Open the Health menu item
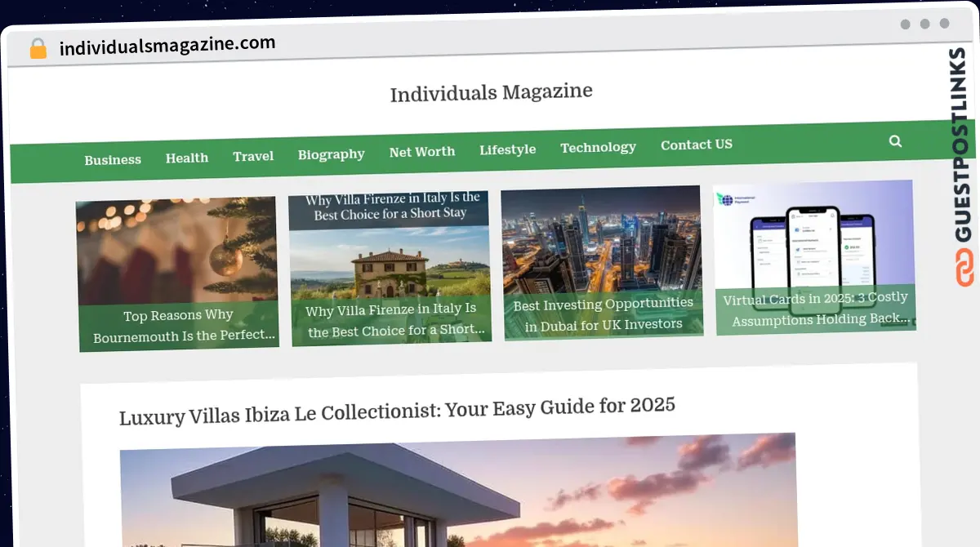The width and height of the screenshot is (980, 547). point(187,158)
